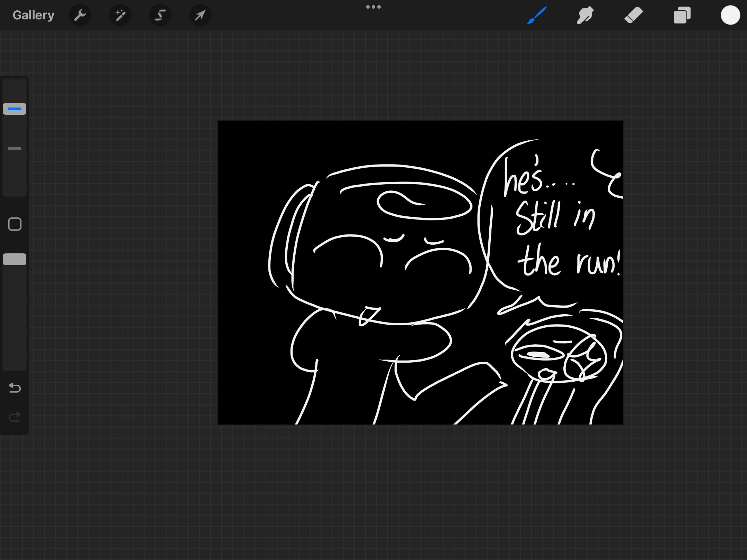Select the Smudge tool
Screen dimensions: 747x560
point(585,15)
